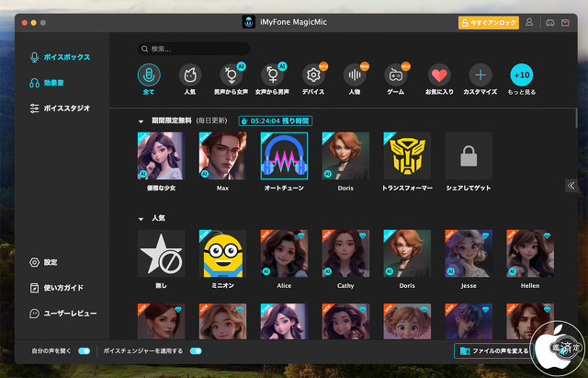Switch to ボイスボックス tab
Viewport: 588px width, 378px height.
(x=60, y=57)
